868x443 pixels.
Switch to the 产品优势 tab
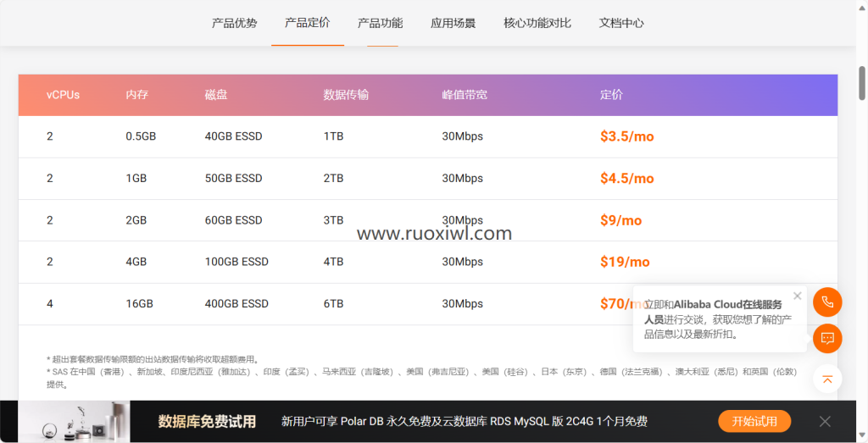(235, 23)
